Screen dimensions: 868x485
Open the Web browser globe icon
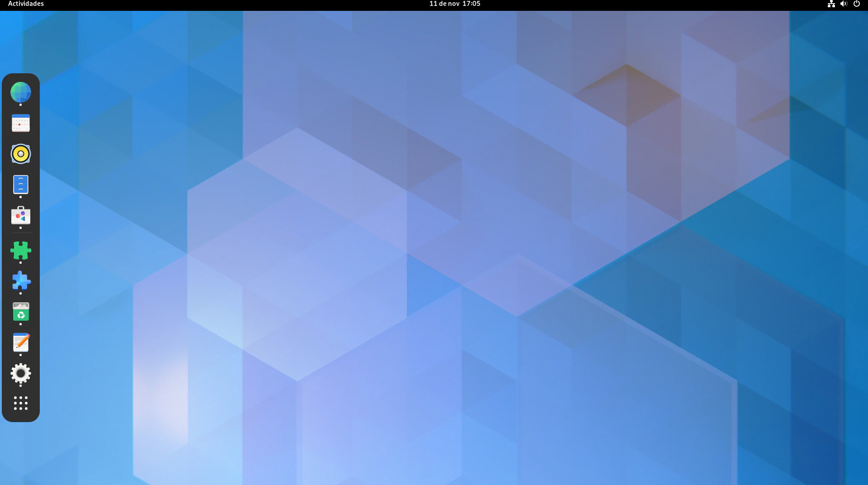coord(21,92)
